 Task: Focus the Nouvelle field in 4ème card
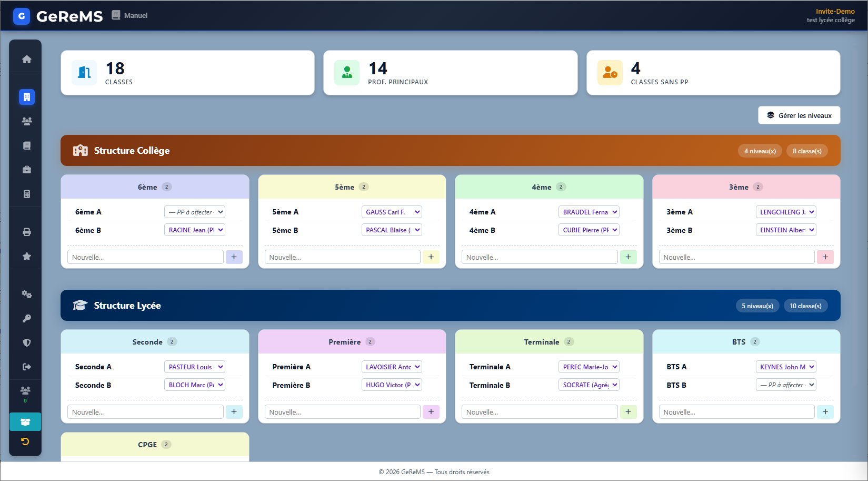pos(540,257)
